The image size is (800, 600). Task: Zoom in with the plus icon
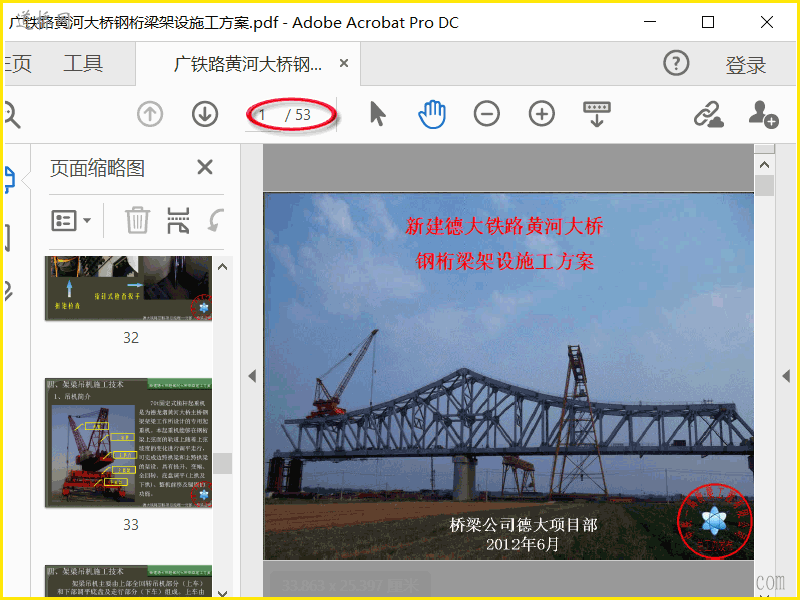tap(542, 114)
